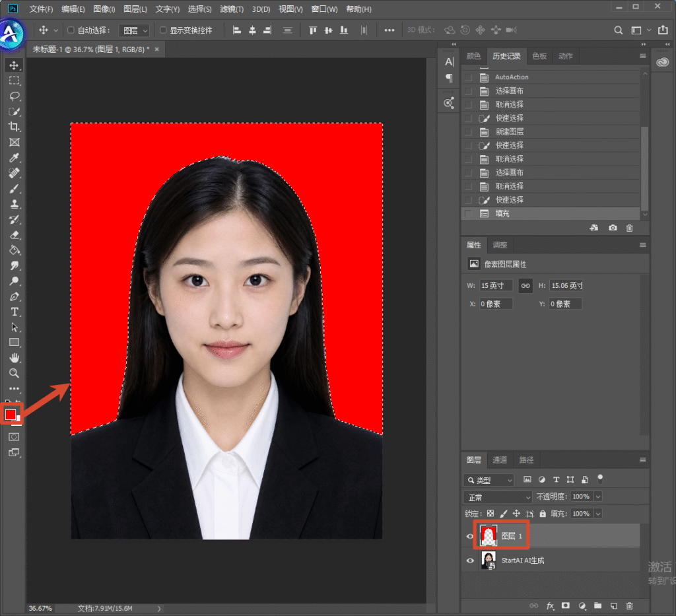Viewport: 676px width, 616px height.
Task: Switch to the 颜色 tab
Action: pyautogui.click(x=473, y=56)
